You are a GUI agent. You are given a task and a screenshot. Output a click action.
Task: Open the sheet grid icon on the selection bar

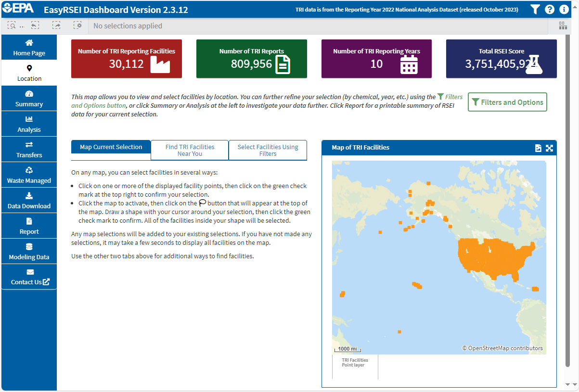coord(563,25)
